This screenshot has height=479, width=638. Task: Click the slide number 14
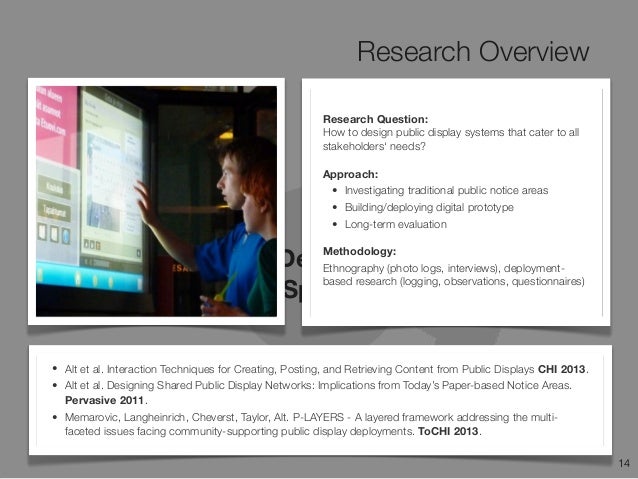click(x=624, y=463)
